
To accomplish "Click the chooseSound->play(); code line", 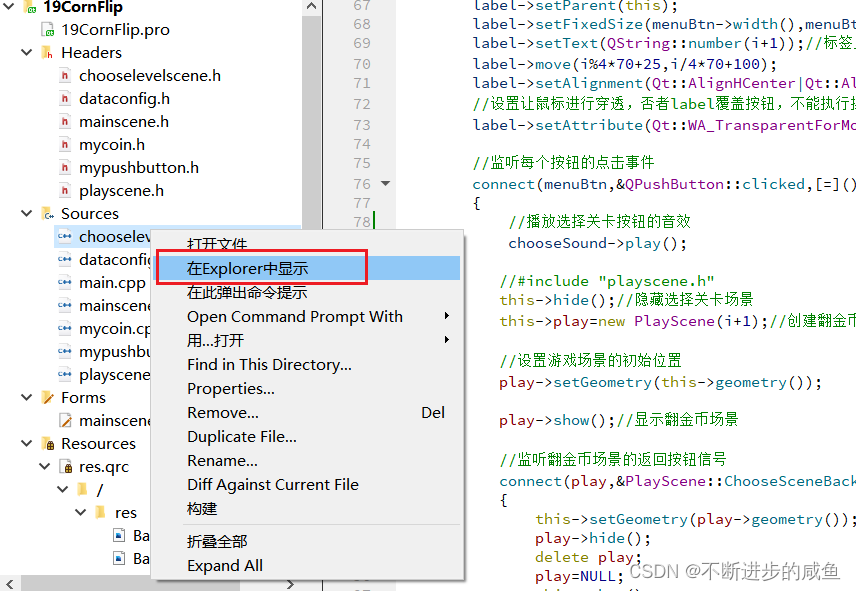I will 597,243.
